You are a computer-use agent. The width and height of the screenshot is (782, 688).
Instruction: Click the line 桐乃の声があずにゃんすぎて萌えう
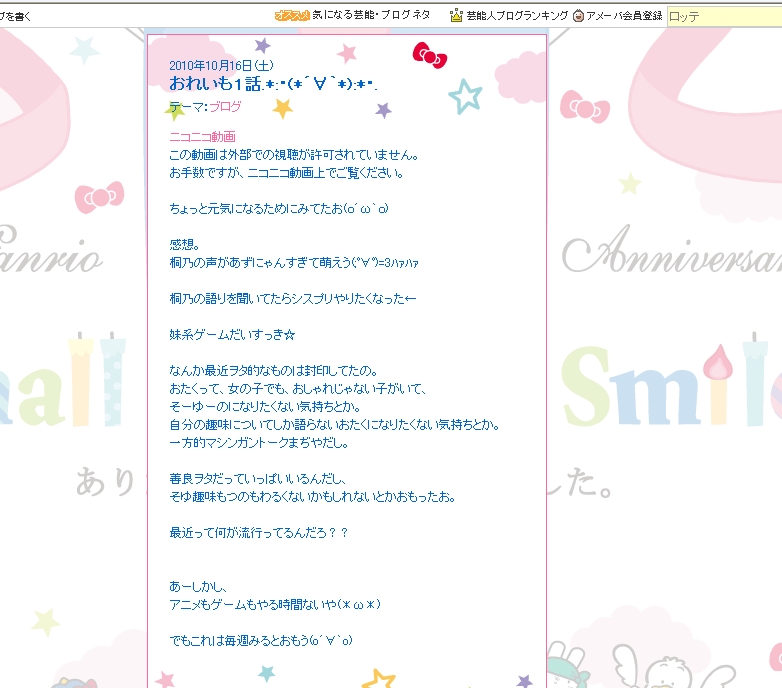pyautogui.click(x=294, y=263)
